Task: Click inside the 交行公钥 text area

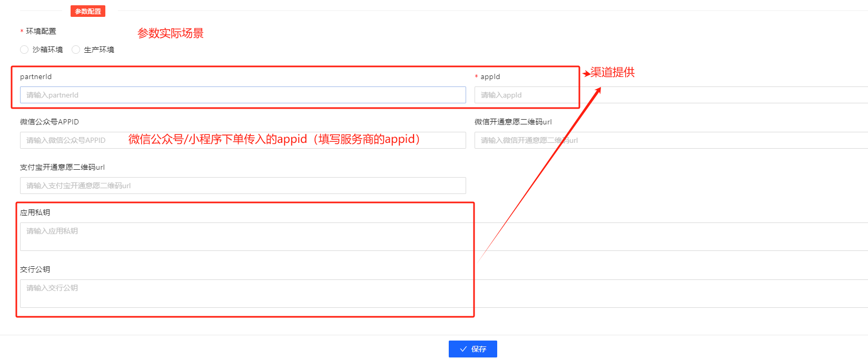Action: pyautogui.click(x=242, y=294)
